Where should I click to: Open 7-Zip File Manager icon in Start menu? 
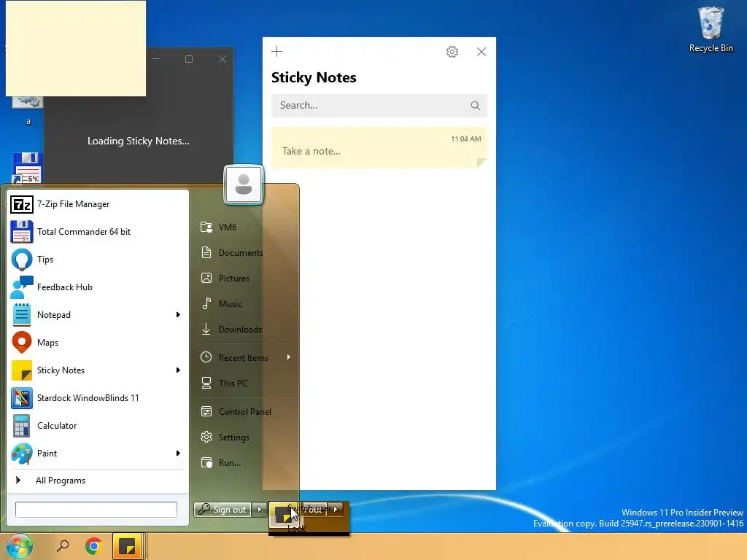click(22, 204)
